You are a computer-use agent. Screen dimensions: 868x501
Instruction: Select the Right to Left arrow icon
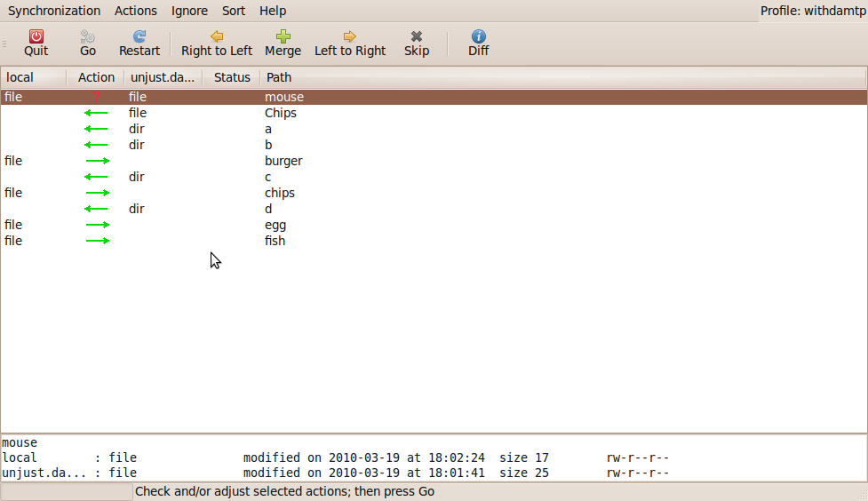click(217, 36)
